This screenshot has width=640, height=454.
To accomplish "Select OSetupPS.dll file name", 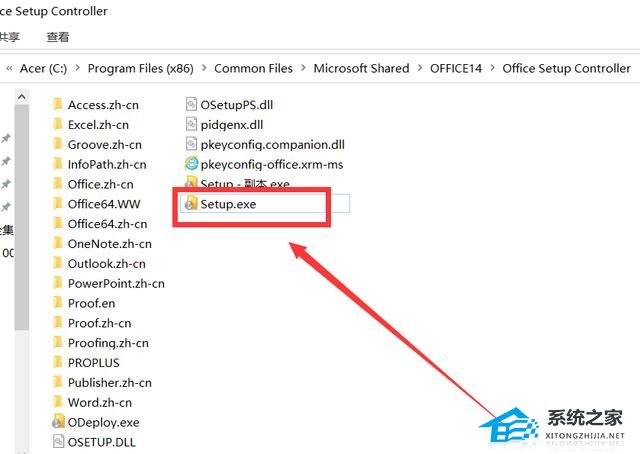I will [236, 105].
